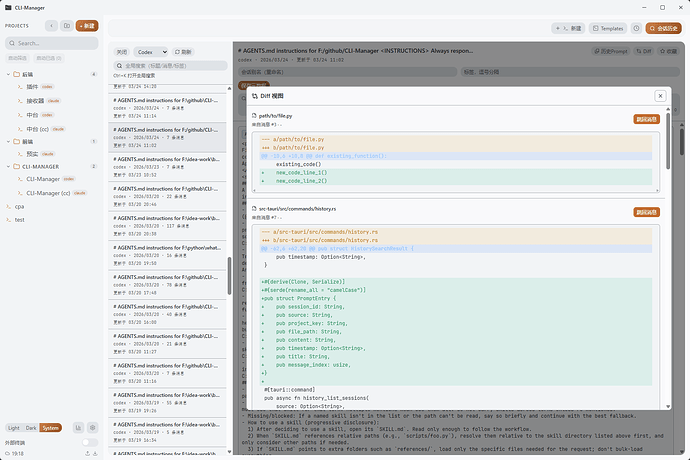Click the Diff dialog scrollbar down arrow
The image size is (690, 460).
(668, 407)
